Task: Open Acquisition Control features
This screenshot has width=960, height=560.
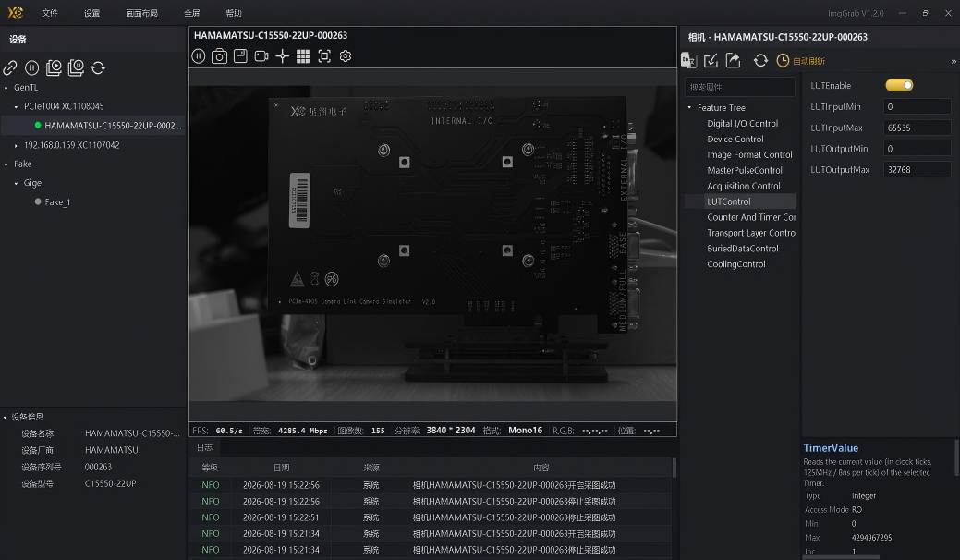Action: coord(743,186)
